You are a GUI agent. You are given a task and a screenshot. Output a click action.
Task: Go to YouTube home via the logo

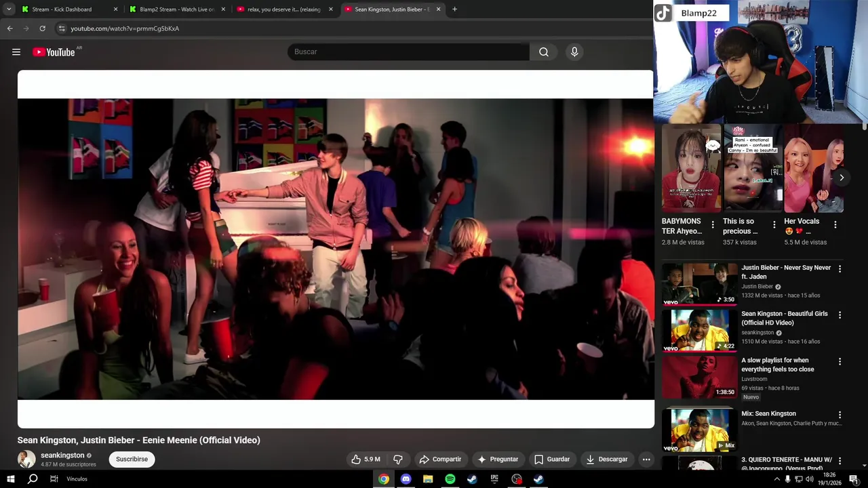[54, 52]
